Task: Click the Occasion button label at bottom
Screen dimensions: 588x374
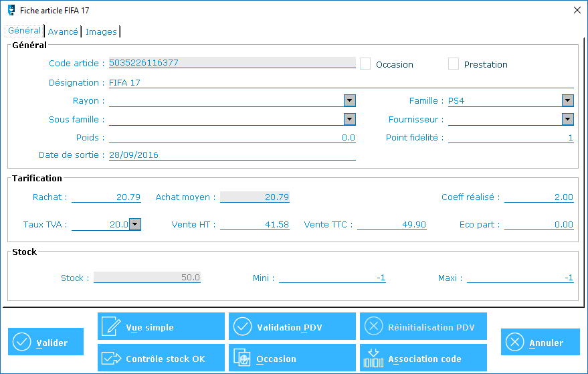Action: coord(276,359)
